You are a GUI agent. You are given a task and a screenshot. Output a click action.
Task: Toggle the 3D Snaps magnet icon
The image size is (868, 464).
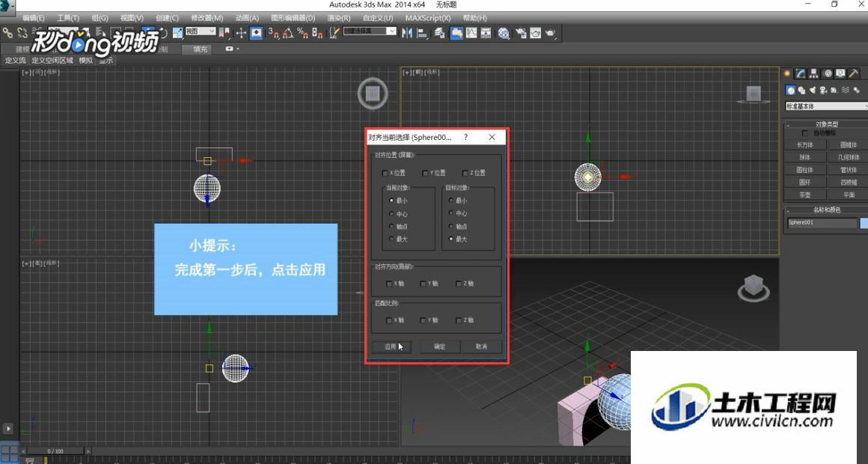[x=273, y=33]
